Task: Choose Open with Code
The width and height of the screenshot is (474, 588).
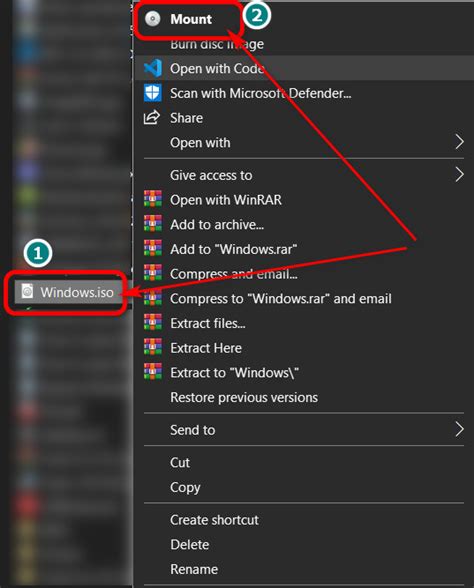Action: tap(217, 69)
